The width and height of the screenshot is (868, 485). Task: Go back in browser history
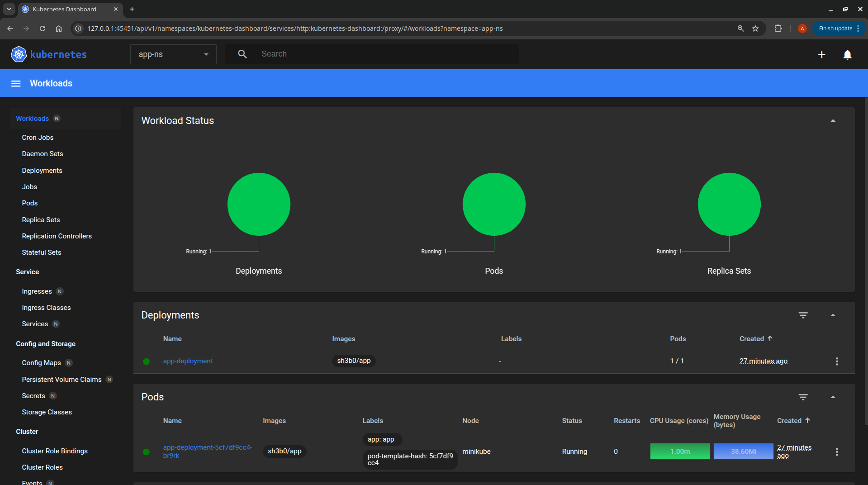click(10, 29)
